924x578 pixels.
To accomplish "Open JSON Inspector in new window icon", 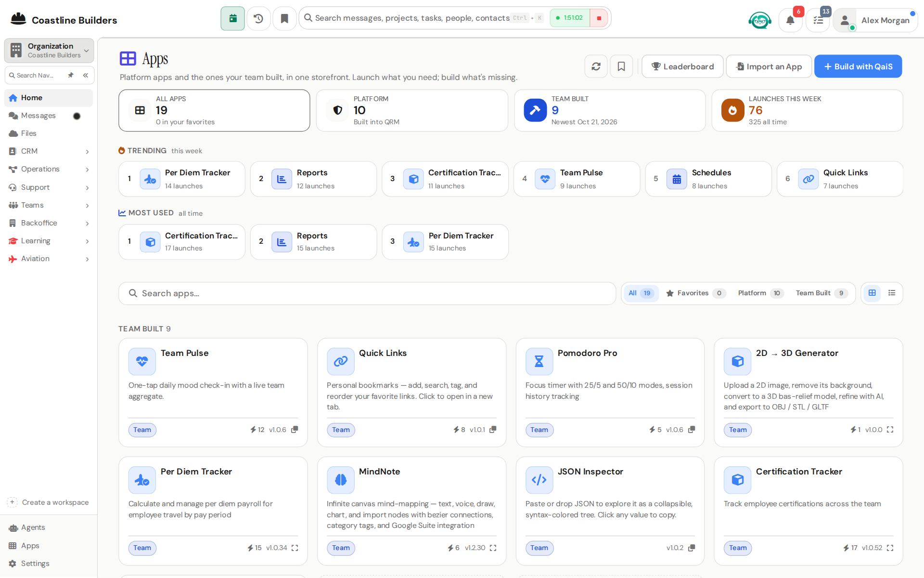I will coord(692,548).
